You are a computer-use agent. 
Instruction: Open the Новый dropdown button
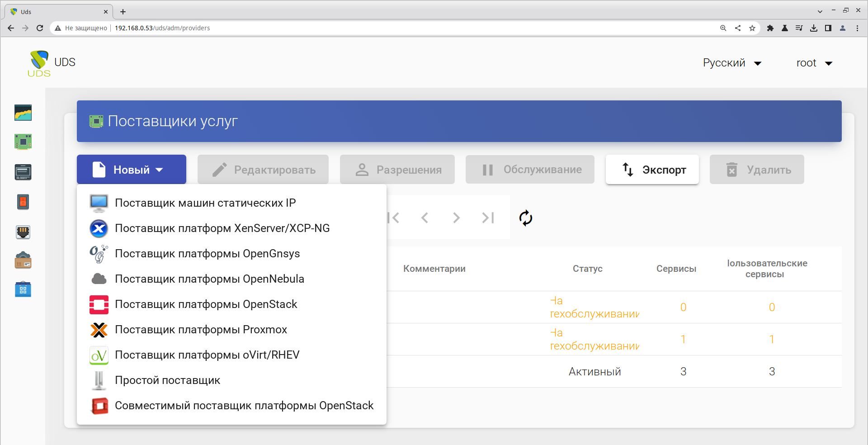click(x=132, y=170)
